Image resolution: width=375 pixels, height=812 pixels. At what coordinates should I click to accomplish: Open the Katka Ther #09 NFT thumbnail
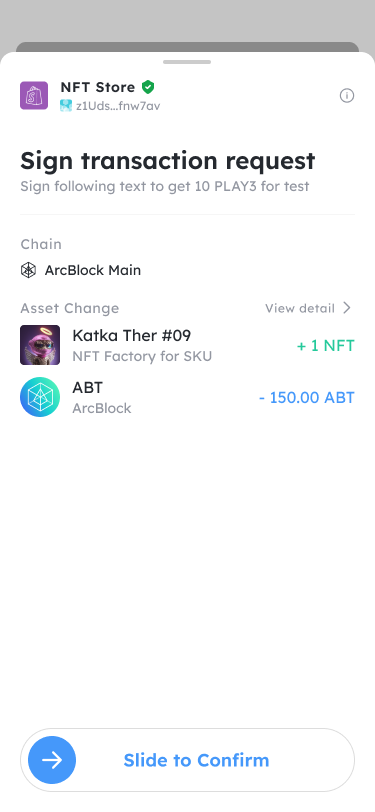40,345
